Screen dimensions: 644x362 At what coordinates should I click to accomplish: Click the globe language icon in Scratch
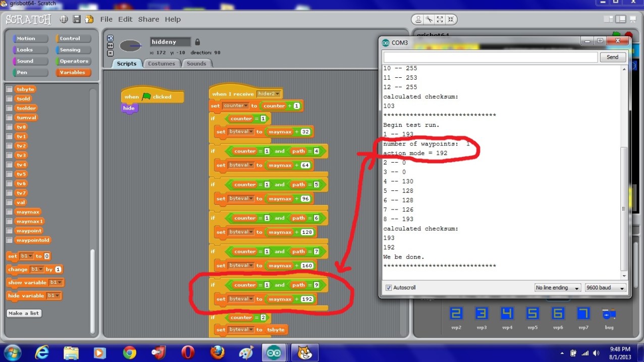[64, 19]
